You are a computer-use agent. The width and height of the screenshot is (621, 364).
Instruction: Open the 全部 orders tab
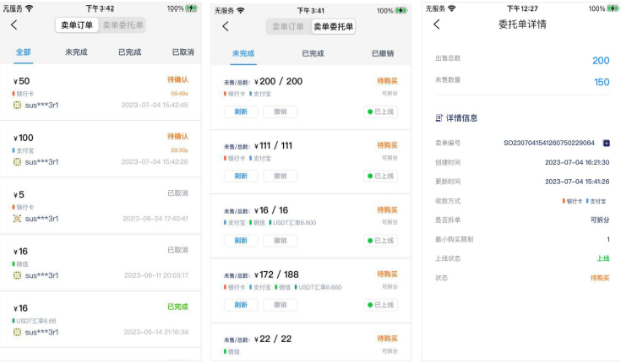click(x=24, y=52)
